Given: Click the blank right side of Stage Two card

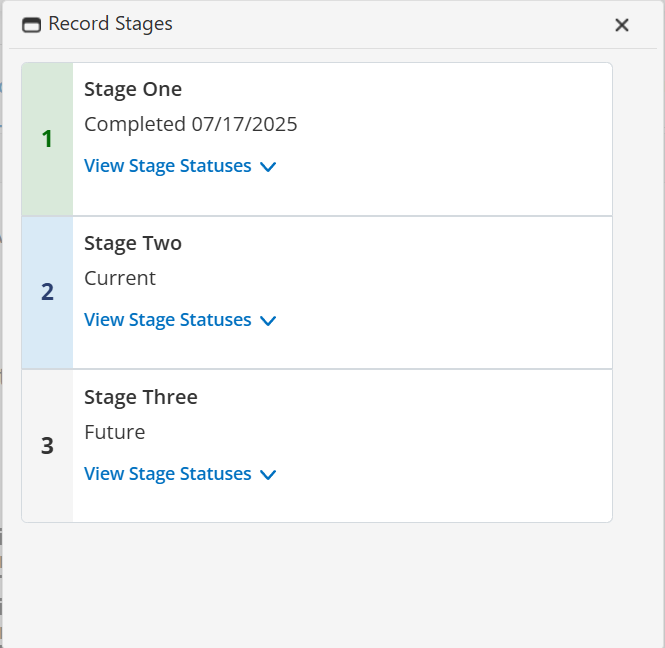Looking at the screenshot, I should point(480,292).
